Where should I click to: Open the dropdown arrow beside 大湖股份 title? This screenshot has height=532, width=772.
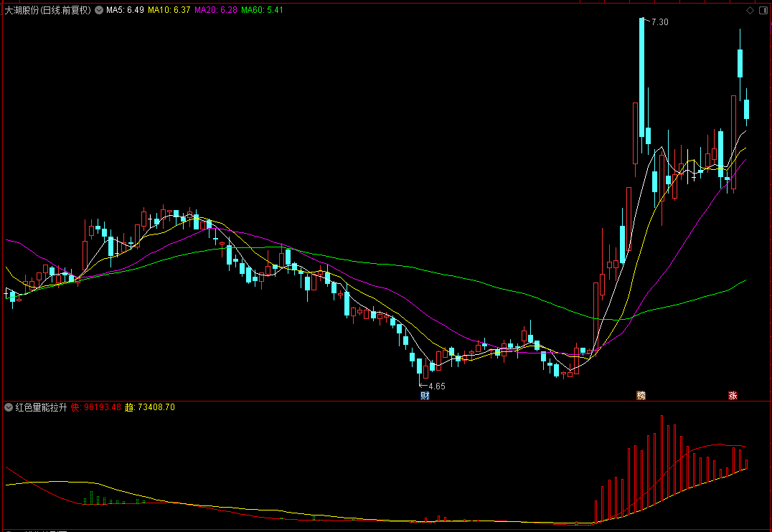pyautogui.click(x=99, y=10)
